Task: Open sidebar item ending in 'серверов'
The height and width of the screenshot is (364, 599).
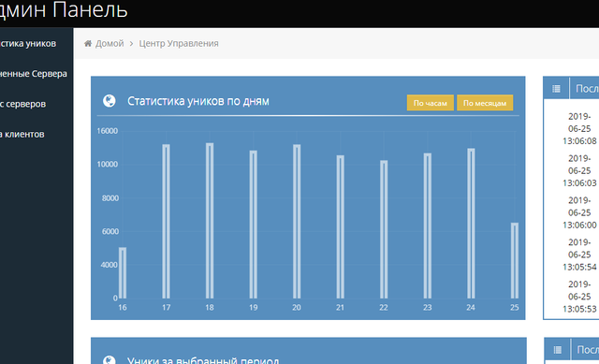Action: 22,104
